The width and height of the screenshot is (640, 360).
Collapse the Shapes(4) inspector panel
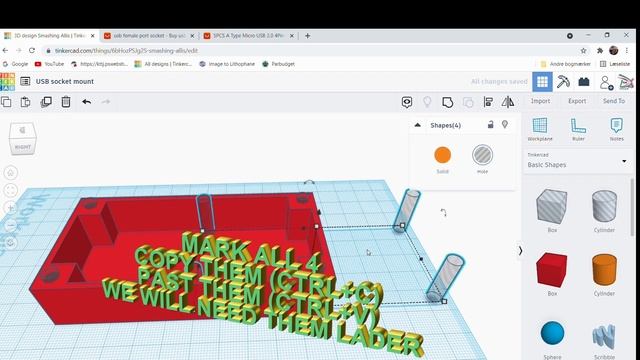[417, 125]
